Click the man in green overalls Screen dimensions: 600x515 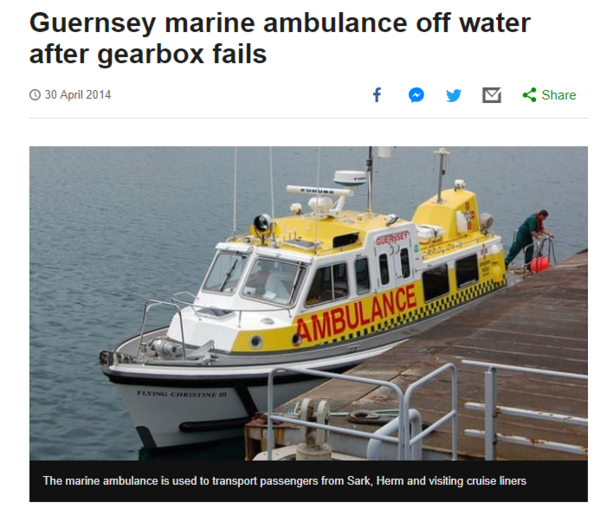pyautogui.click(x=527, y=239)
